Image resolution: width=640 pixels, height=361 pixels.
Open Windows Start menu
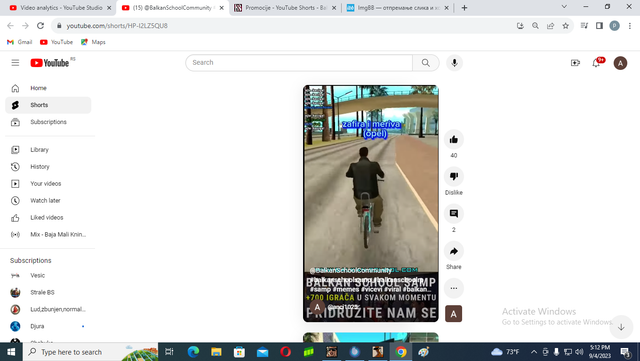pyautogui.click(x=11, y=352)
